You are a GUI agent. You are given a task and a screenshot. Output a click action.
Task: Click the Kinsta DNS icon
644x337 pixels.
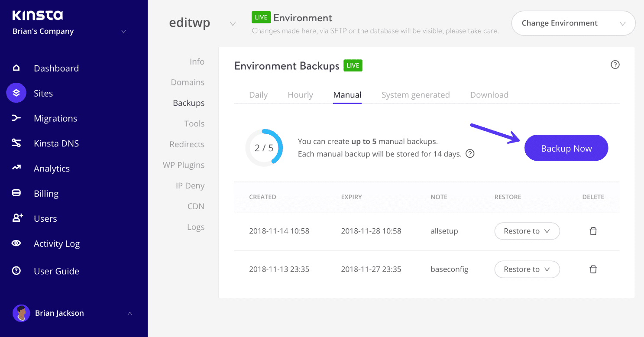(x=16, y=143)
